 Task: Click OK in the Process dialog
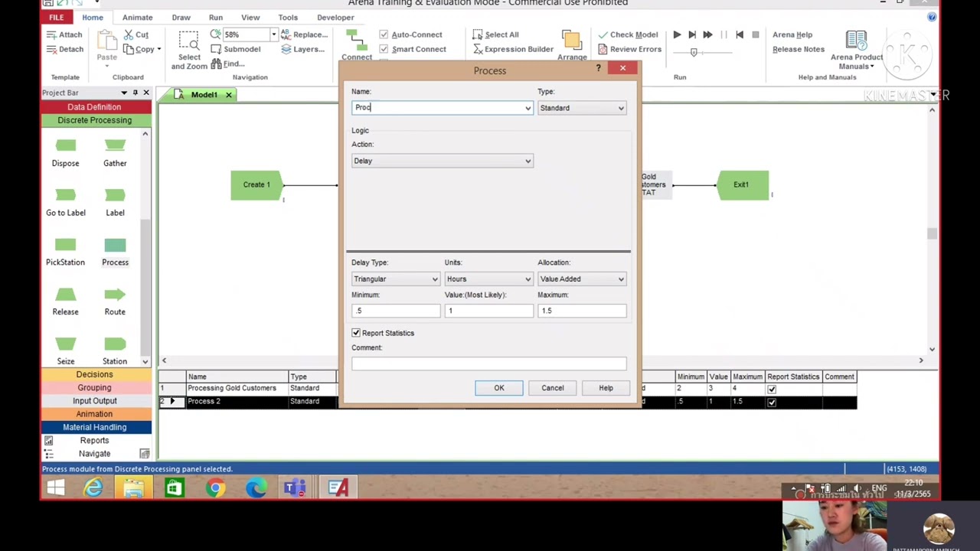(x=499, y=388)
